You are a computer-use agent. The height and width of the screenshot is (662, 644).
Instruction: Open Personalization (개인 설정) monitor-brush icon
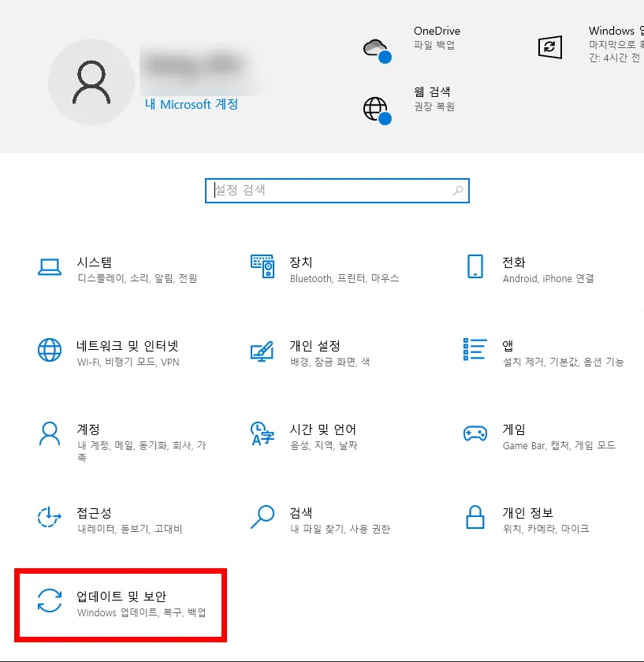[262, 351]
